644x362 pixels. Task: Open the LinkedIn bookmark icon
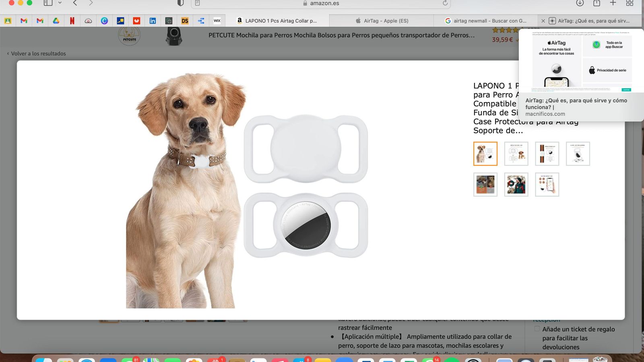153,21
